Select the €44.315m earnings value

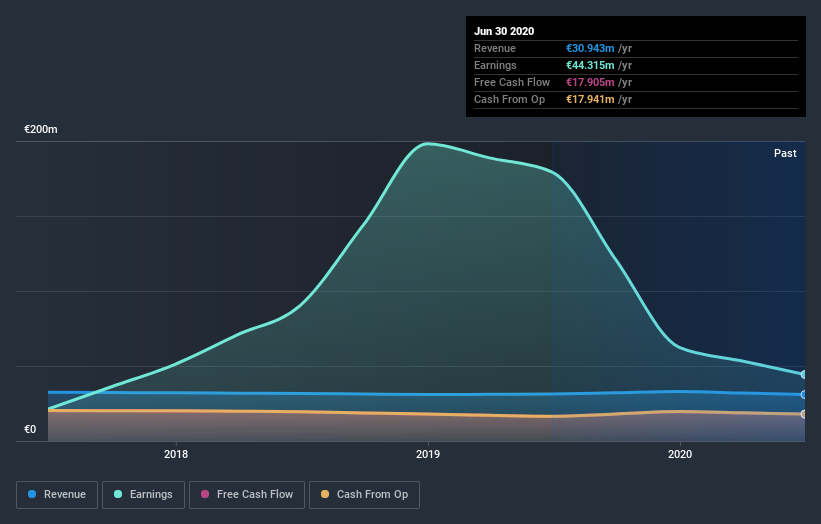point(590,65)
